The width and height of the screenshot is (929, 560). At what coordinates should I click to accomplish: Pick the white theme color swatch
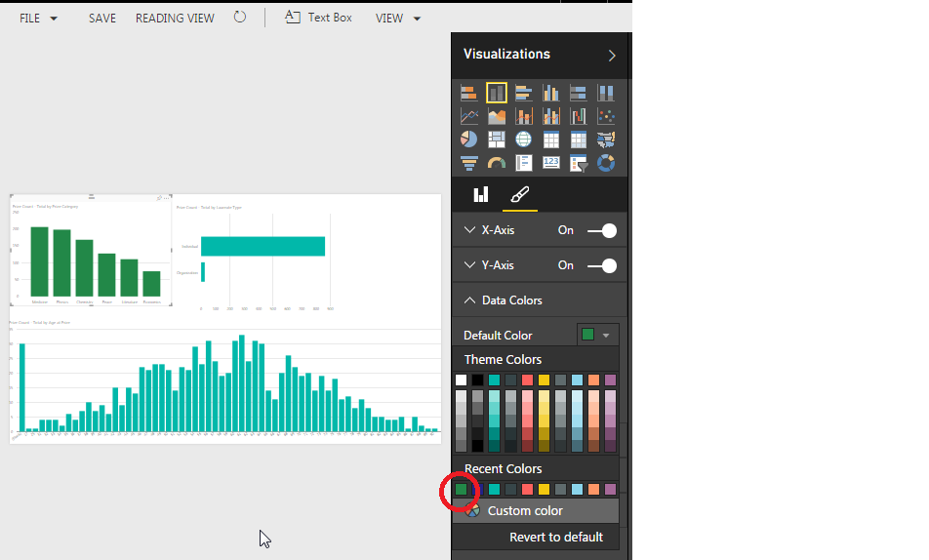coord(461,380)
